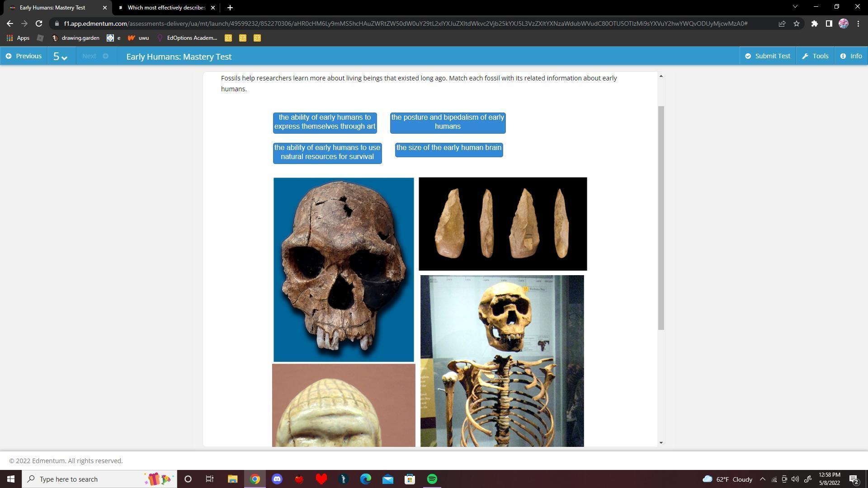Open Microsoft Edge from the taskbar
The height and width of the screenshot is (488, 868).
click(x=365, y=479)
